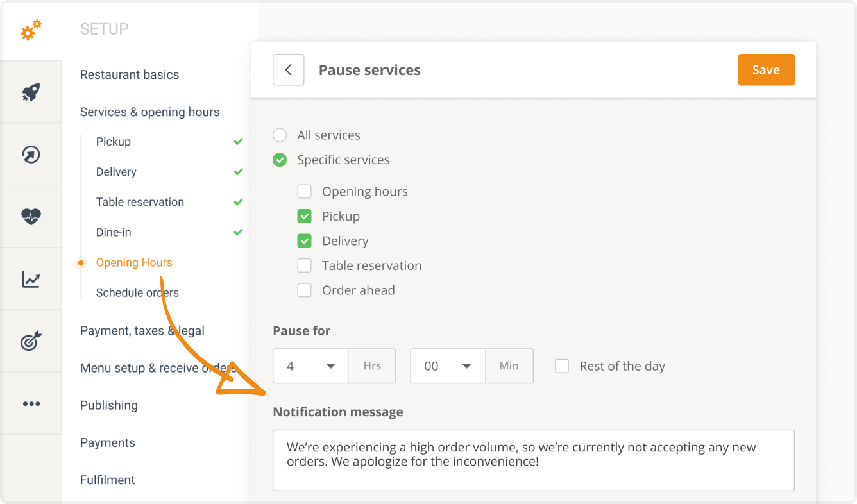Open the three dots more icon
This screenshot has width=857, height=504.
click(31, 404)
